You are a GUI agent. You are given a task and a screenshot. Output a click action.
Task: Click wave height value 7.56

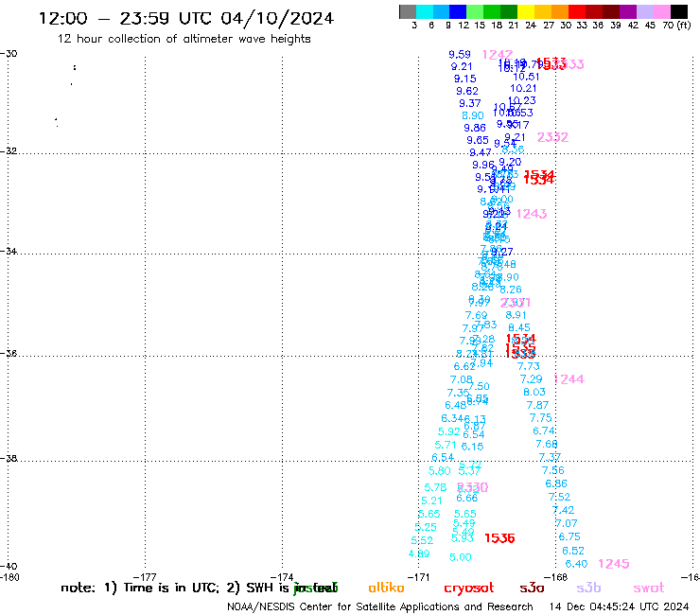click(x=553, y=470)
